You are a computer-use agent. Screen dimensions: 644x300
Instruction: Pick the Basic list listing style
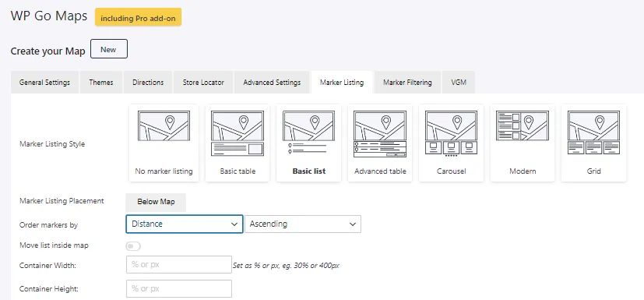click(x=309, y=143)
